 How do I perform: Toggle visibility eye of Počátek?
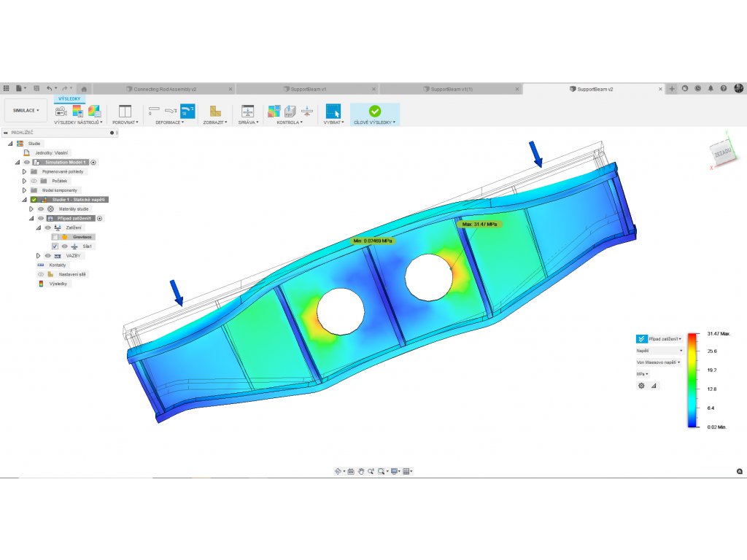pos(34,181)
